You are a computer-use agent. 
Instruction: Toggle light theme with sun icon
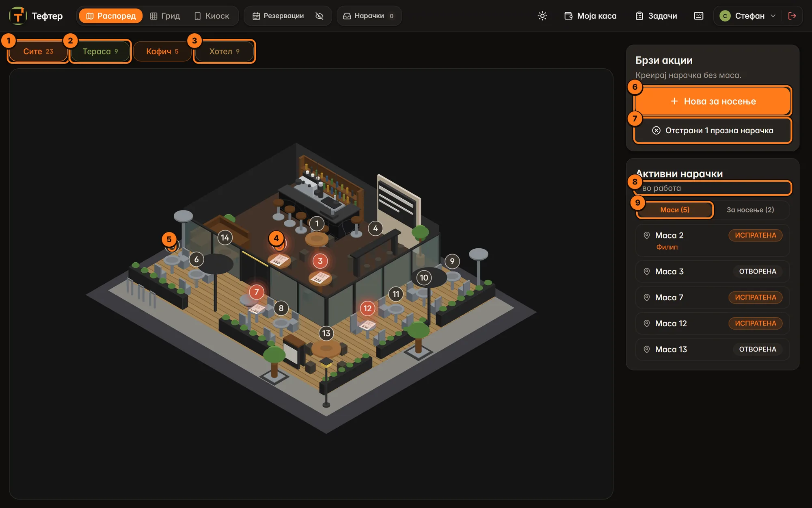(542, 16)
